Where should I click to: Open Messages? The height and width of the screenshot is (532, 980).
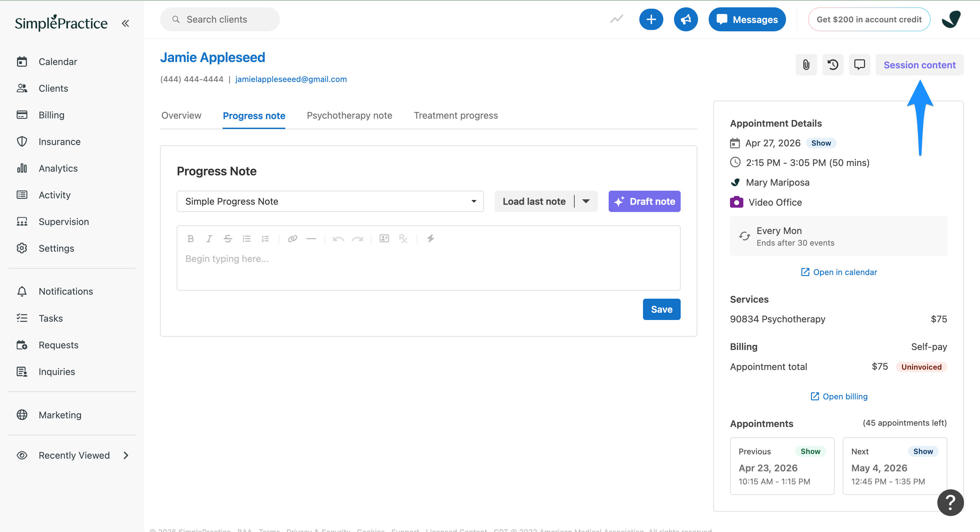click(747, 19)
